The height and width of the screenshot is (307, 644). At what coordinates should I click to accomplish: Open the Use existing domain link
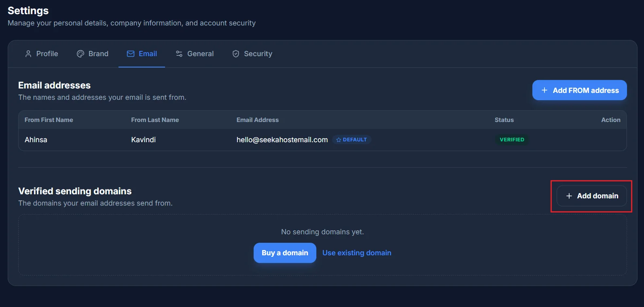(x=357, y=253)
